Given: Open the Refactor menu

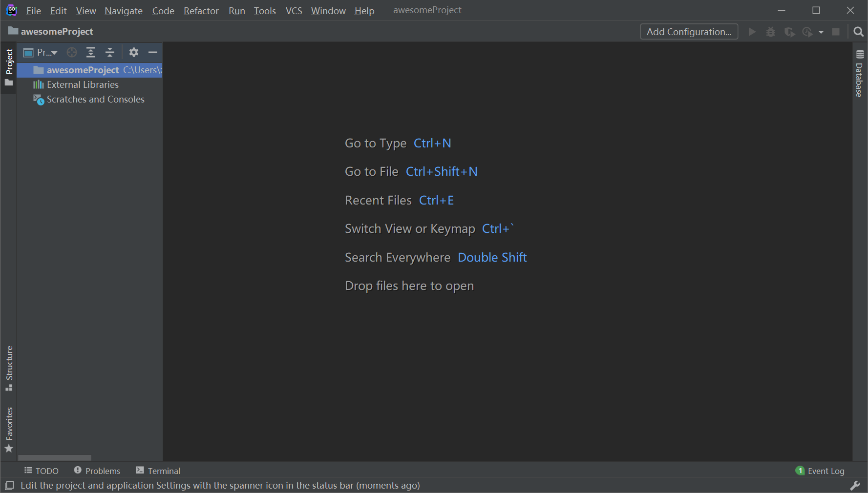Looking at the screenshot, I should [201, 11].
